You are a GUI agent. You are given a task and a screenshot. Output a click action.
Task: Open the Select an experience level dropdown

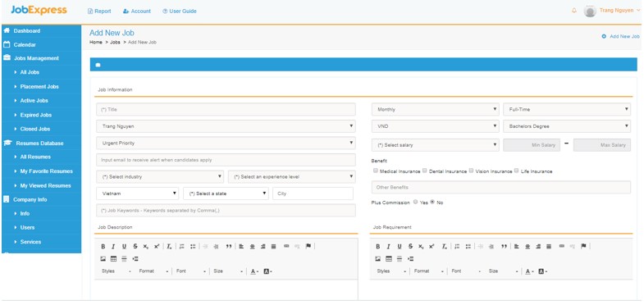[292, 176]
